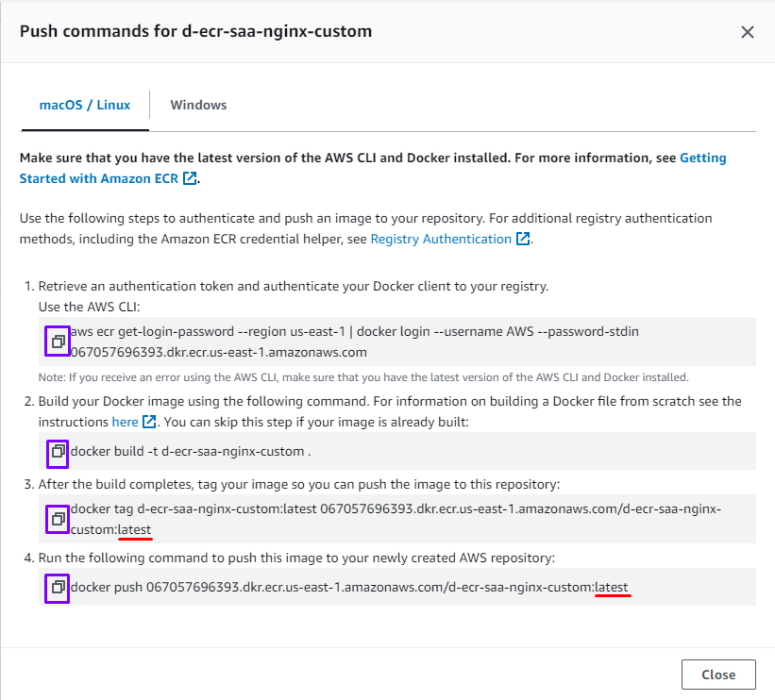This screenshot has width=775, height=700.
Task: Dismiss the dialog with the X icon
Action: coord(748,32)
